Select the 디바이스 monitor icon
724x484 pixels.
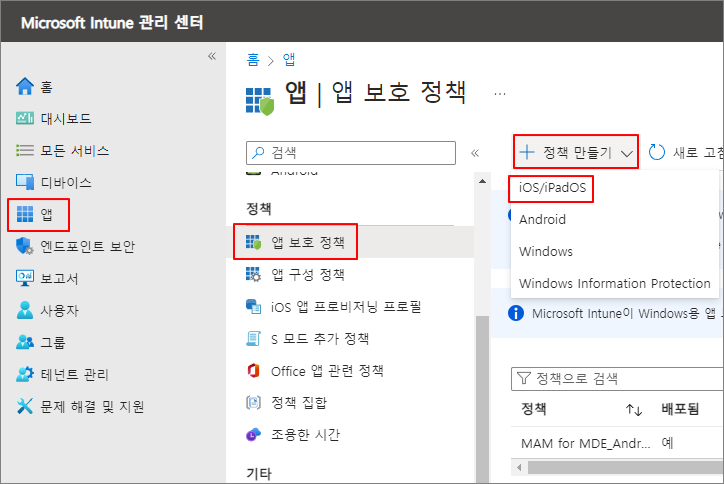[25, 182]
